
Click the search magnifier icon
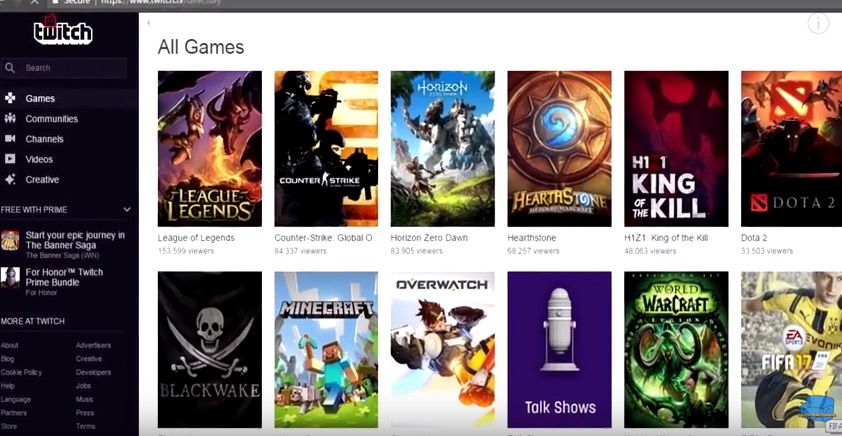pos(10,68)
